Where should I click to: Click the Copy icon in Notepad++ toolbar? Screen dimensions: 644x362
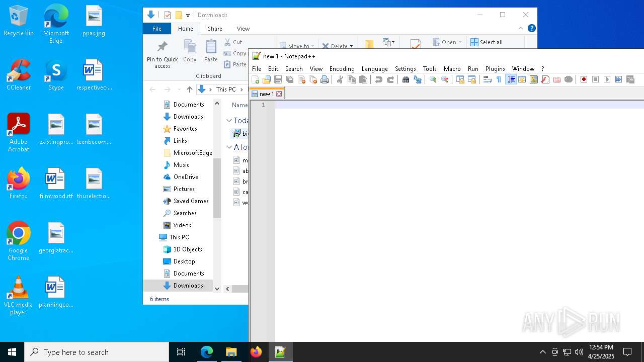(352, 79)
